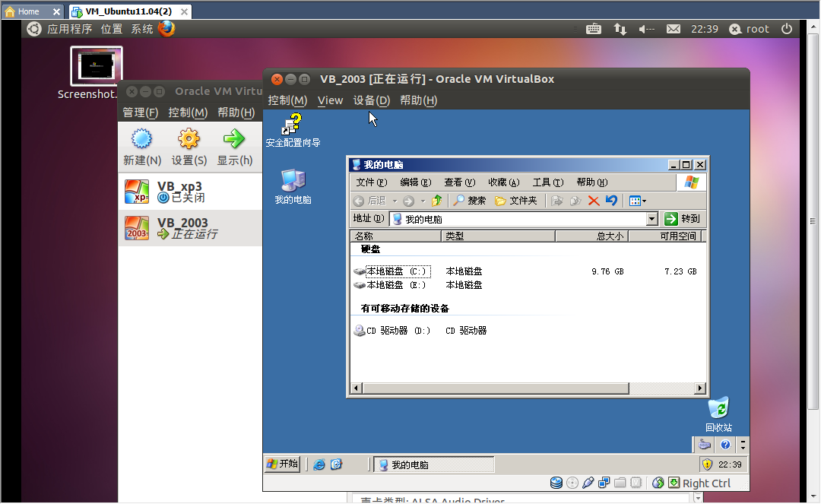Select the 回收站 recycle bin icon
The height and width of the screenshot is (504, 821).
[x=719, y=414]
